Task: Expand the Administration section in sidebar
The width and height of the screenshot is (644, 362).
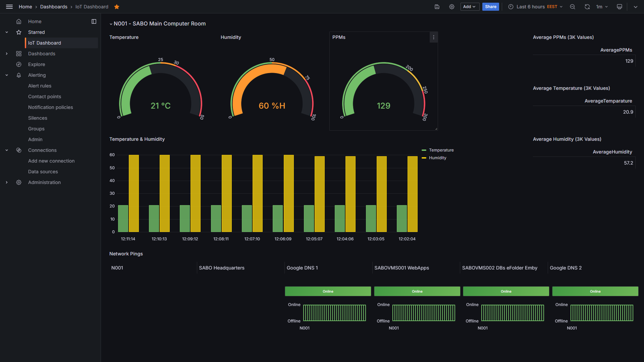Action: (7, 182)
